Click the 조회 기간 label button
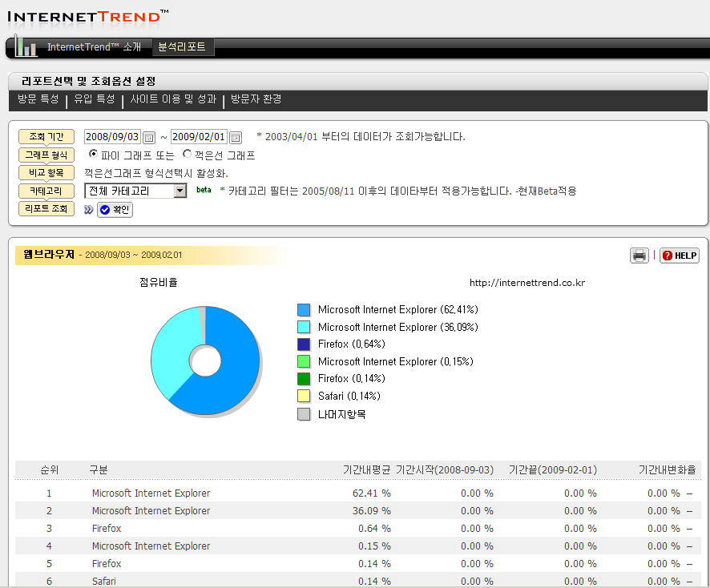The height and width of the screenshot is (588, 710). [46, 137]
